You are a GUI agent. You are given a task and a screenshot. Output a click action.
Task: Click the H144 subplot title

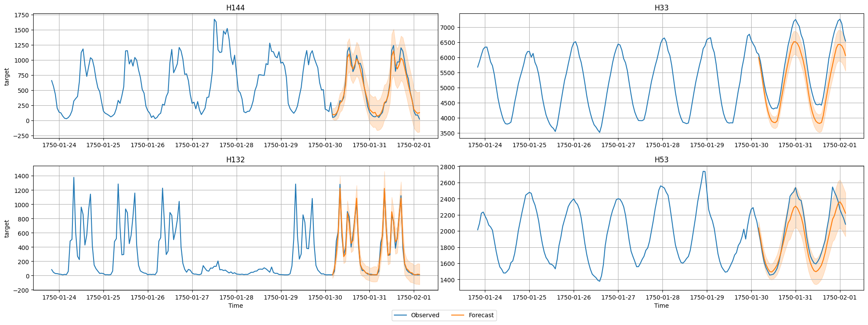pyautogui.click(x=235, y=8)
